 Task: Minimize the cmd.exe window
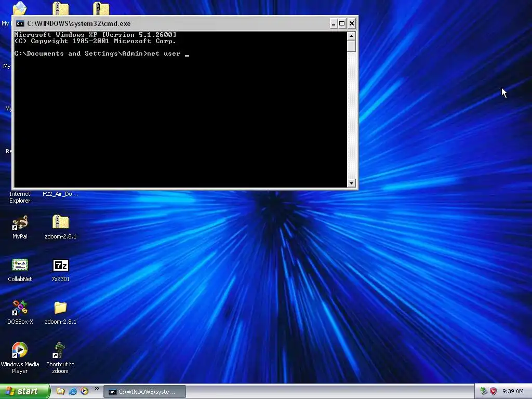(334, 23)
